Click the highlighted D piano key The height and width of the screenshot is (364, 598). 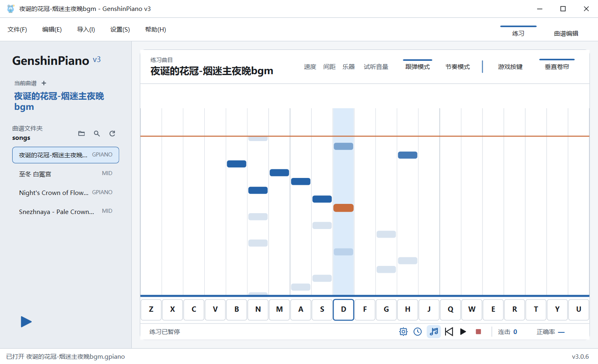pos(343,309)
